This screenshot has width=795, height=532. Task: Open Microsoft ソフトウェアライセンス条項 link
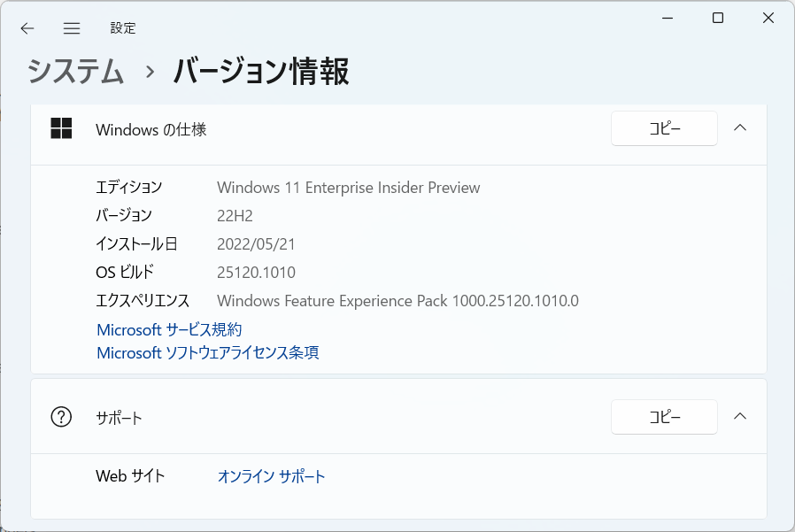(x=208, y=352)
